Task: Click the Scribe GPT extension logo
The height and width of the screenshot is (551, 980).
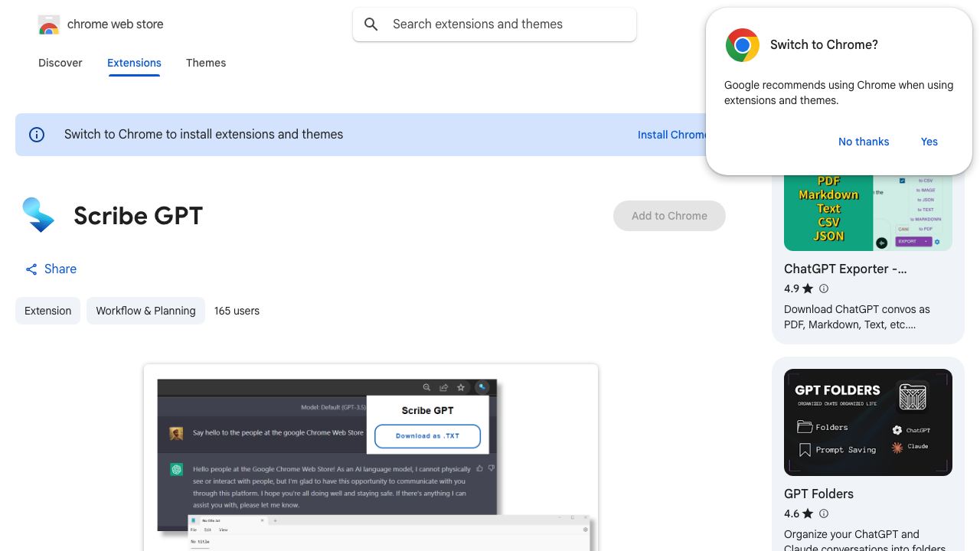Action: pyautogui.click(x=38, y=215)
